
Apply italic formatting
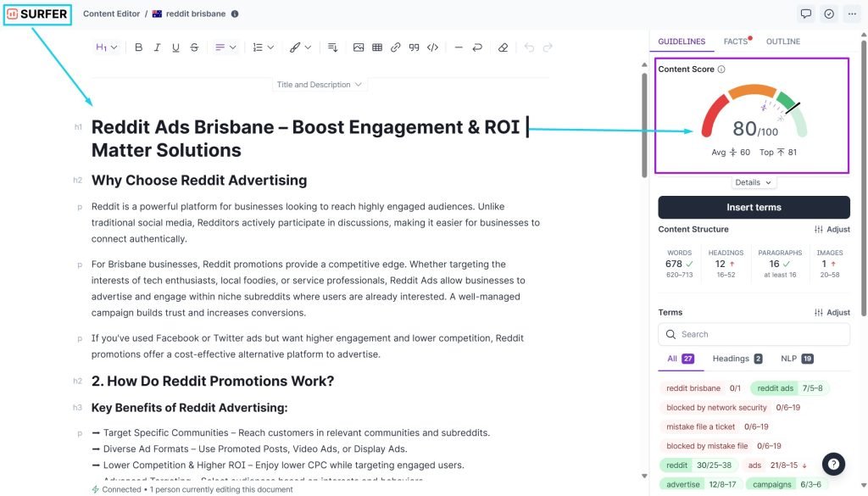(158, 47)
